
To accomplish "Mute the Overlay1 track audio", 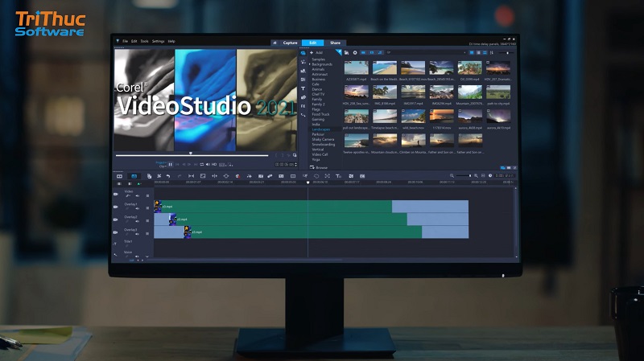I will click(137, 210).
